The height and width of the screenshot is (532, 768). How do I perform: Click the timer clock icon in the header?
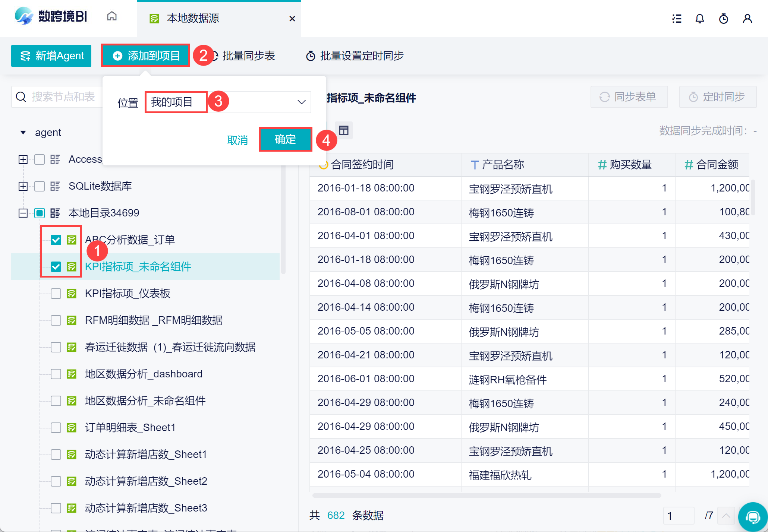click(x=724, y=19)
